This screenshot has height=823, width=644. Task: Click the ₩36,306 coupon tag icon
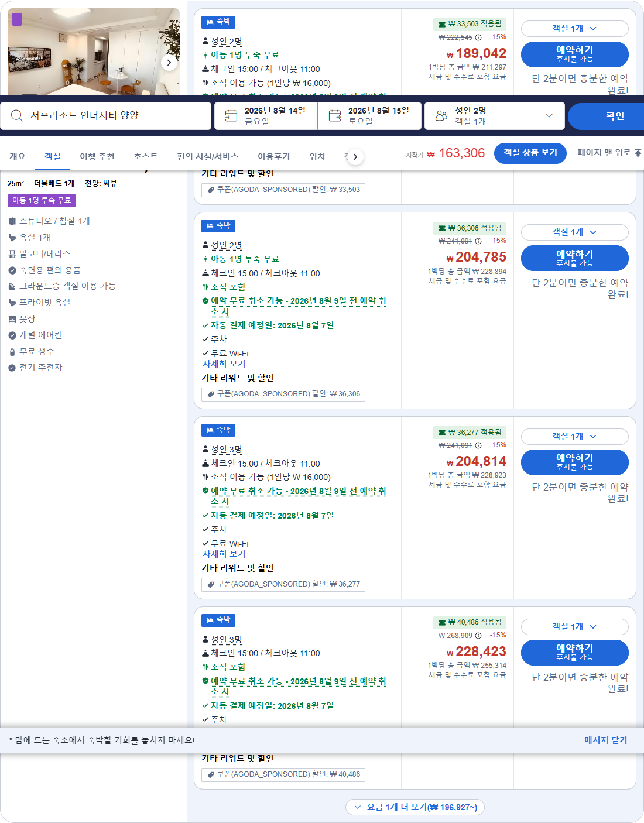click(211, 394)
